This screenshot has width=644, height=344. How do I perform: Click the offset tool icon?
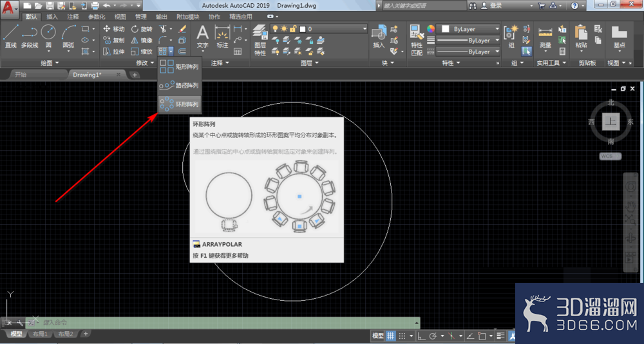(182, 52)
